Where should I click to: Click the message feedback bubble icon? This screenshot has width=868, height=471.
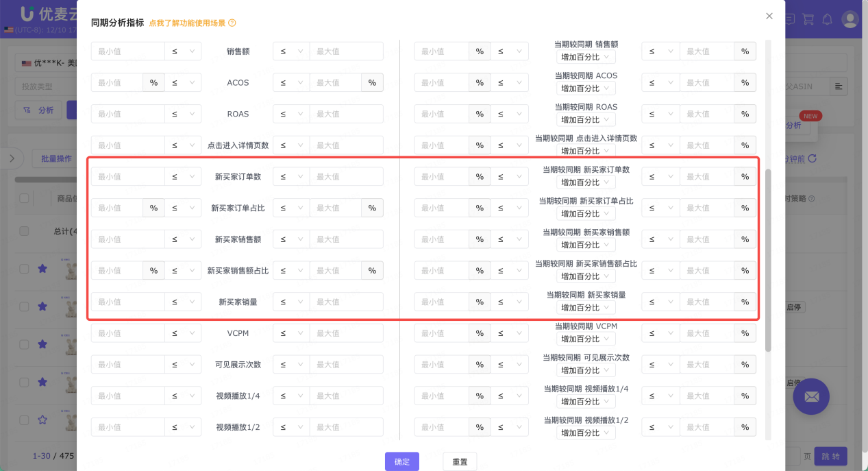coord(789,19)
